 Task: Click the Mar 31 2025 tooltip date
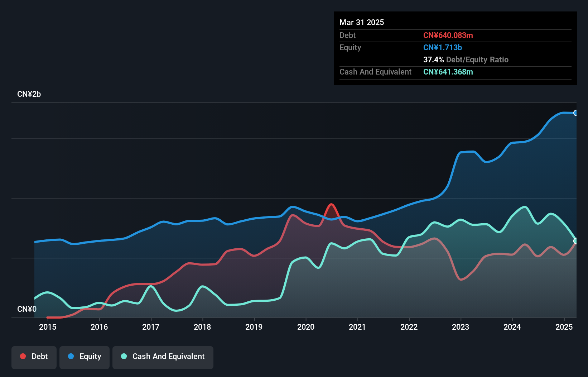[x=362, y=22]
